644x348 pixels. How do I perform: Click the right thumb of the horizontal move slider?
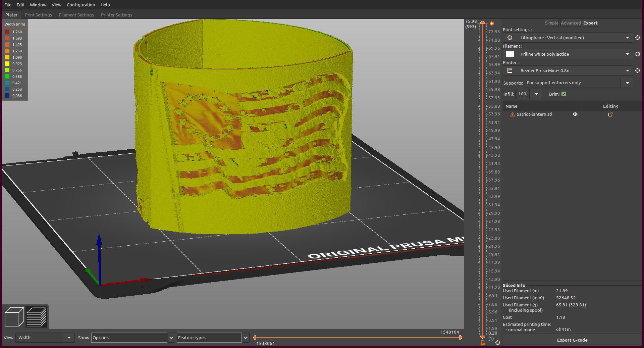point(461,338)
